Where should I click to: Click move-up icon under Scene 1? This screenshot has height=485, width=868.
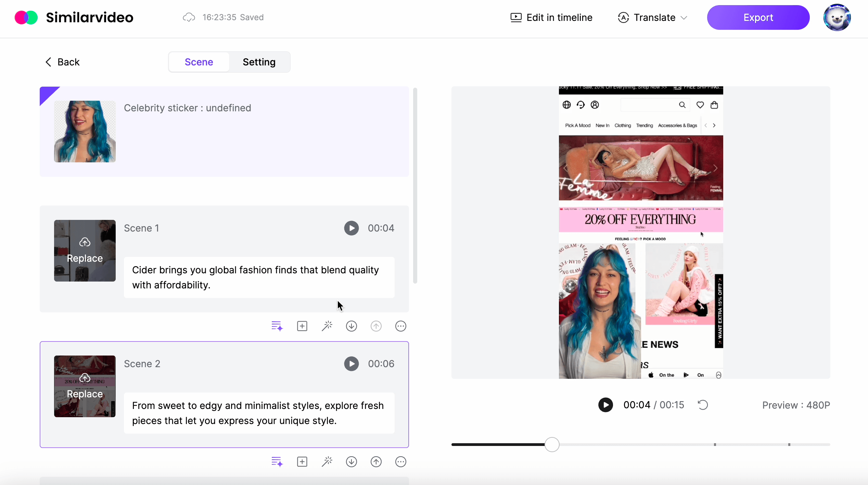coord(376,326)
